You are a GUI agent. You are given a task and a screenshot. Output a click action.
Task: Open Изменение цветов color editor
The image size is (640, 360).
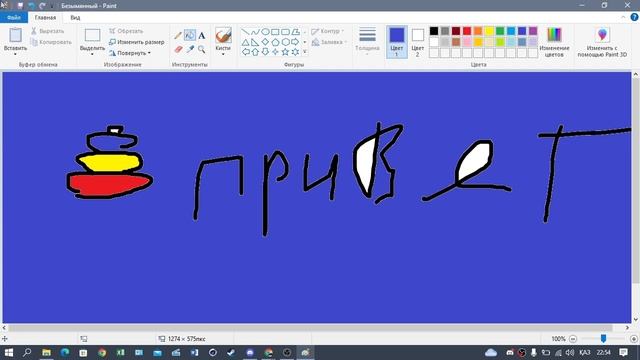click(554, 42)
